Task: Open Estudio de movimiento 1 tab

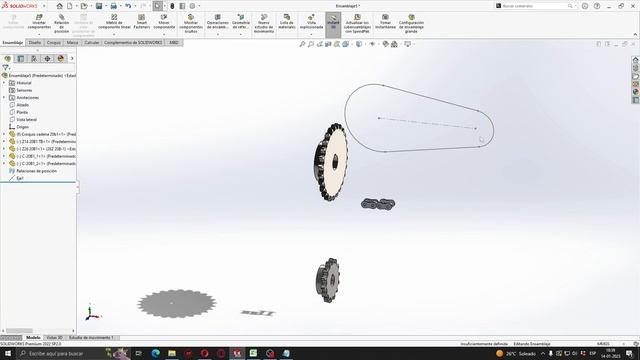Action: [91, 338]
